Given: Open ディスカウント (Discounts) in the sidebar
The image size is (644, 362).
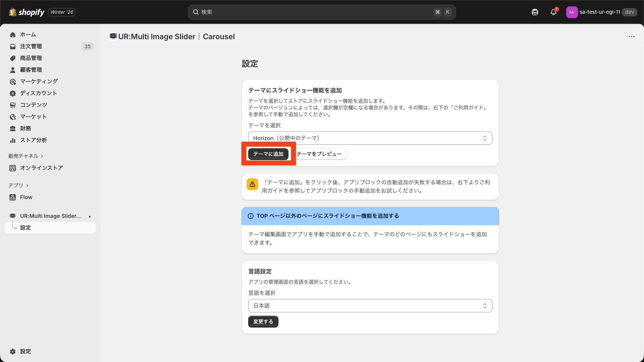Looking at the screenshot, I should pos(38,93).
